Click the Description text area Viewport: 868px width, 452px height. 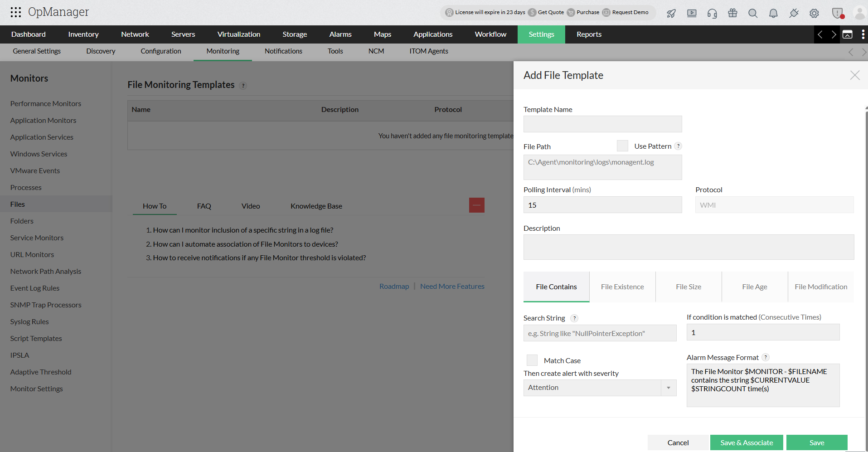pyautogui.click(x=689, y=247)
